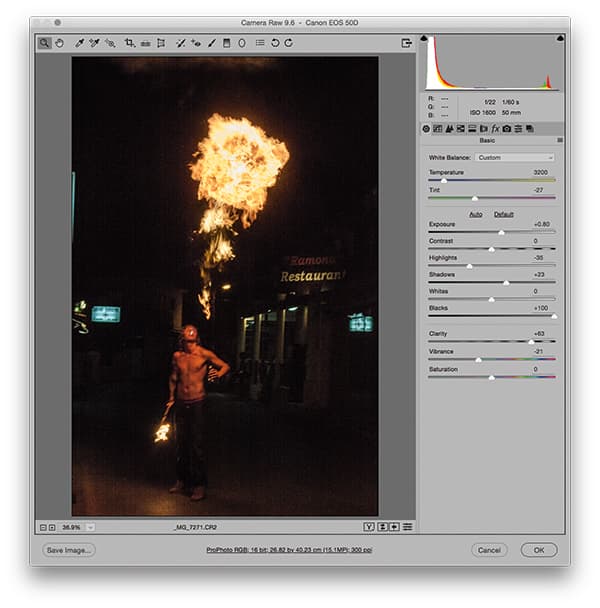Toggle between current settings and defaults icon
The width and height of the screenshot is (600, 608).
point(407,527)
